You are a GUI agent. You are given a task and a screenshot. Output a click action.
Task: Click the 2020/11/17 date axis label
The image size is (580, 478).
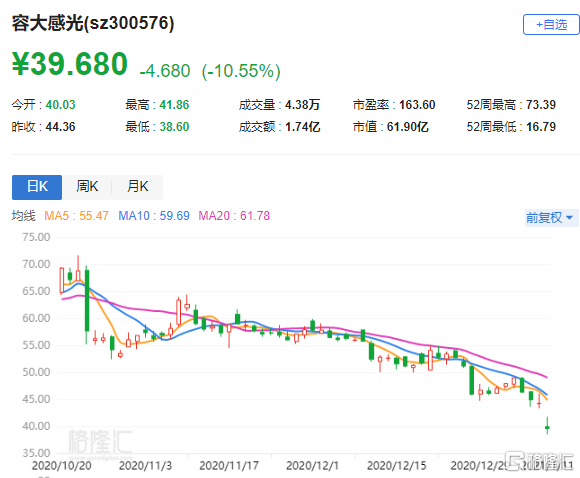click(229, 465)
